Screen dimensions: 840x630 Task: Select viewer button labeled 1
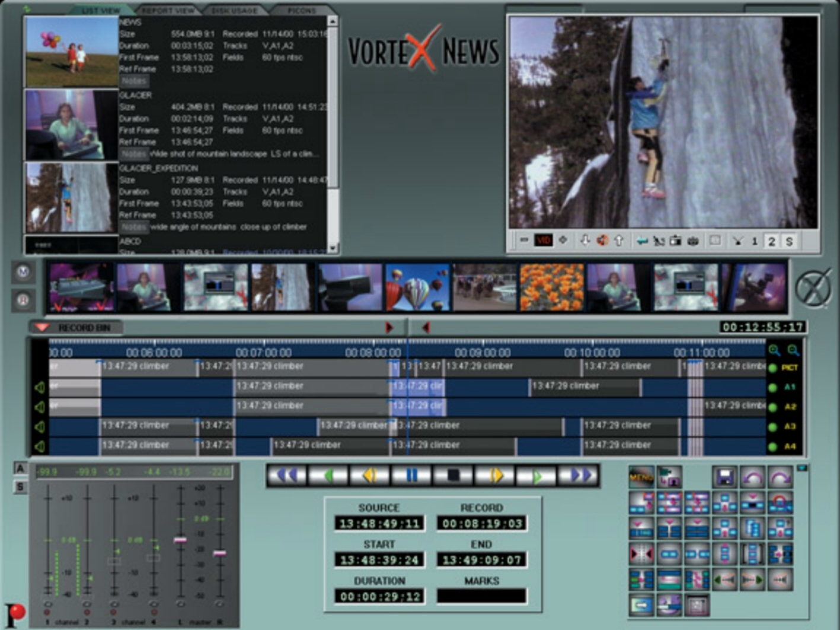pos(754,241)
